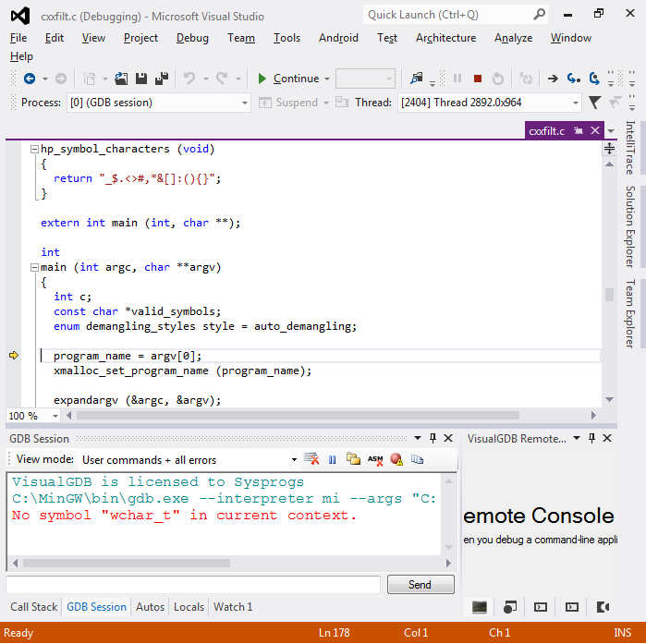
Task: Open the Debug menu
Action: pos(192,38)
